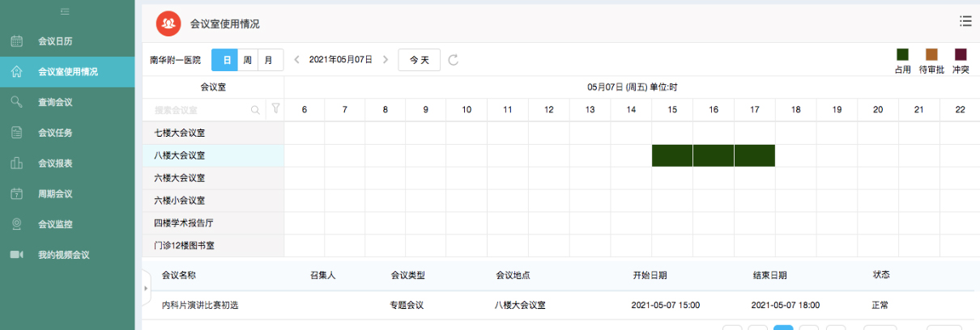Click occupied block at 16 for 八楼大会议室
This screenshot has height=330, width=980.
coord(714,155)
